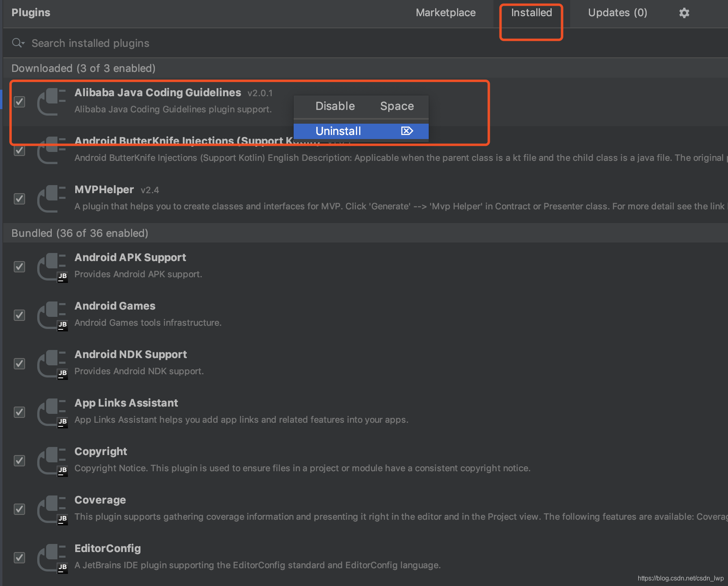Image resolution: width=728 pixels, height=586 pixels.
Task: Open the Updates (0) tab
Action: click(618, 13)
